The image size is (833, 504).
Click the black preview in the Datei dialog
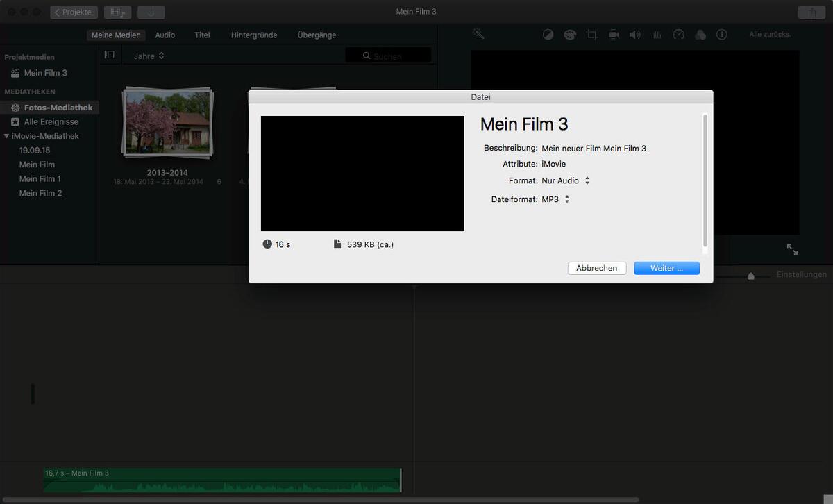(362, 174)
